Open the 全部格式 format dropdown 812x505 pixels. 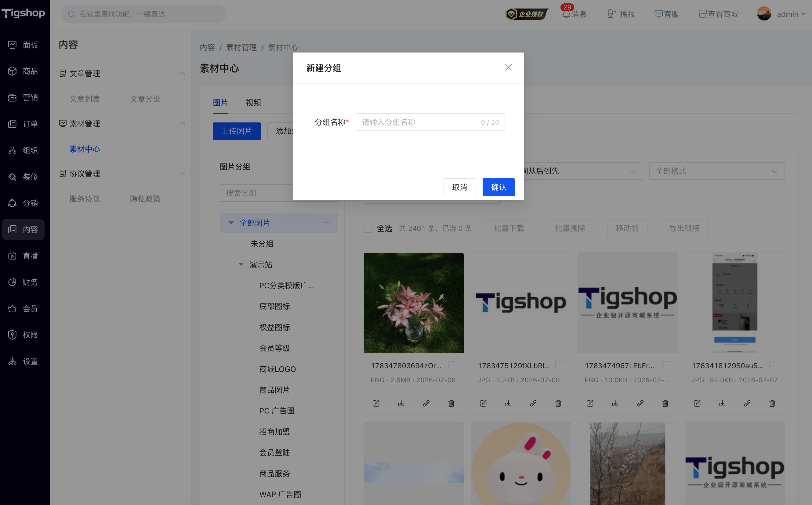[x=716, y=171]
